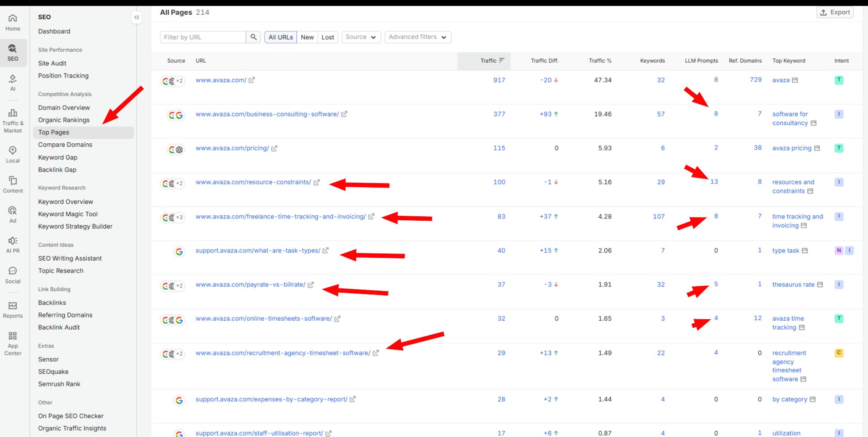Open business-consulting-software URL external link icon
The height and width of the screenshot is (437, 868).
pos(344,114)
